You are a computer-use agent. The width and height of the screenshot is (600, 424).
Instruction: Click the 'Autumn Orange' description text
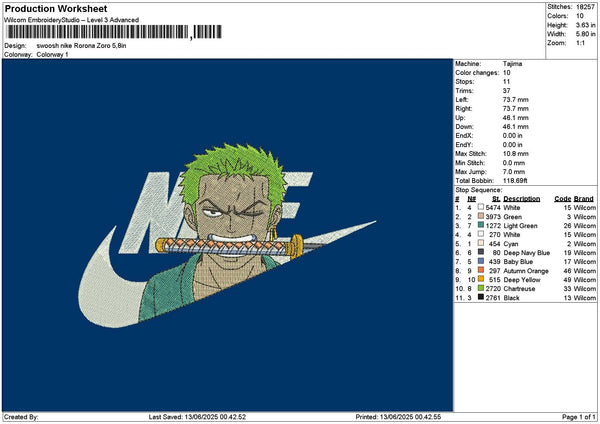click(526, 271)
